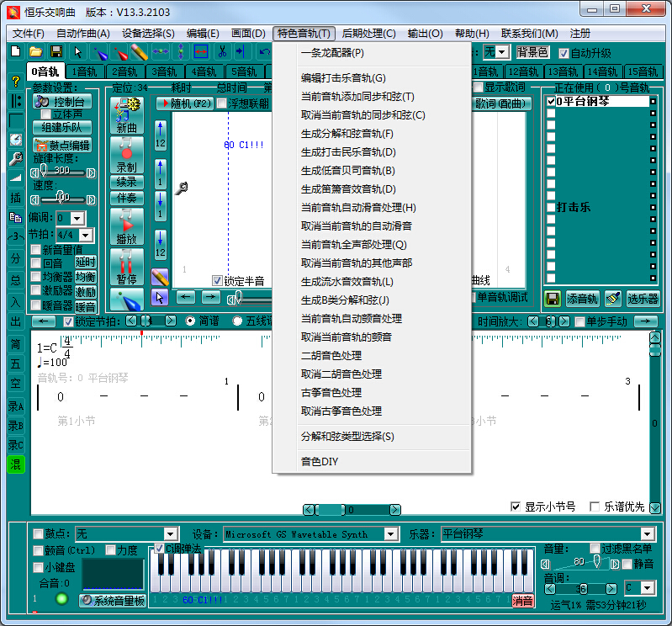Viewport: 672px width, 626px height.
Task: Click the 插 insert icon in left sidebar
Action: 15,198
